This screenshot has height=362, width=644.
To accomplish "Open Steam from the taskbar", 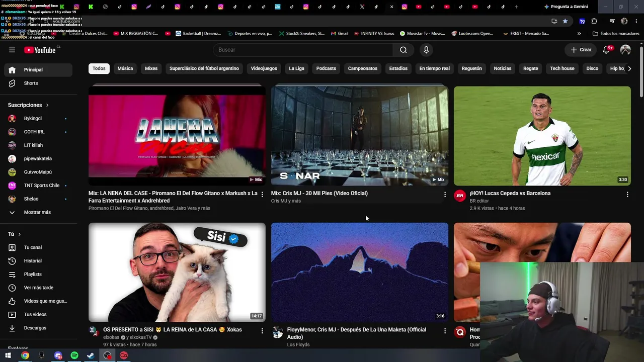I will (x=91, y=355).
